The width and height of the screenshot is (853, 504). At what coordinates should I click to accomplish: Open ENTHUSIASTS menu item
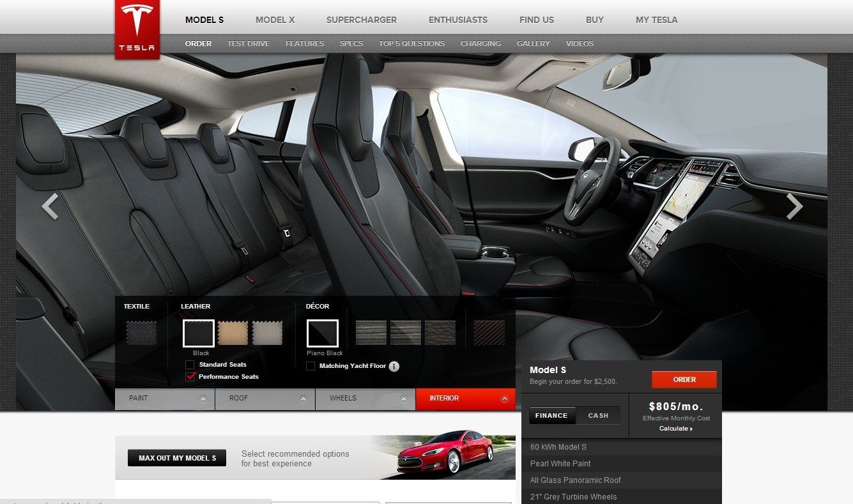click(x=458, y=20)
